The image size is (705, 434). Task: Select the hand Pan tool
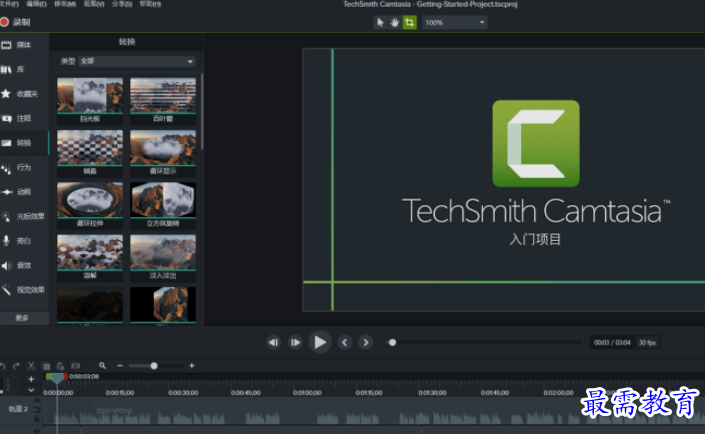394,22
